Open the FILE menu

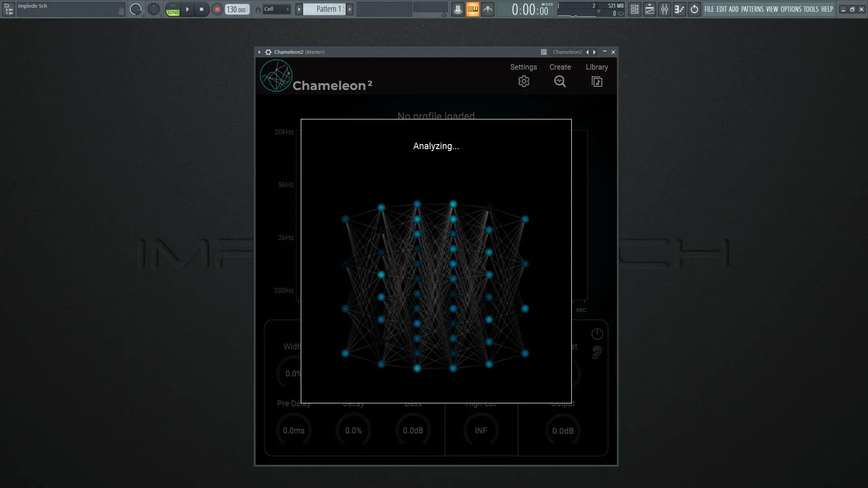pyautogui.click(x=709, y=9)
